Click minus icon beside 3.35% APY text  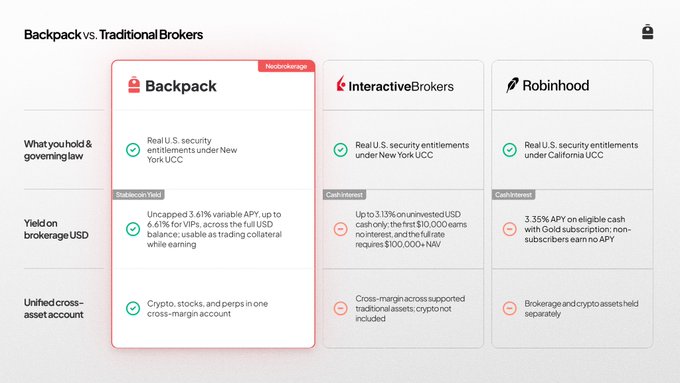(x=510, y=229)
